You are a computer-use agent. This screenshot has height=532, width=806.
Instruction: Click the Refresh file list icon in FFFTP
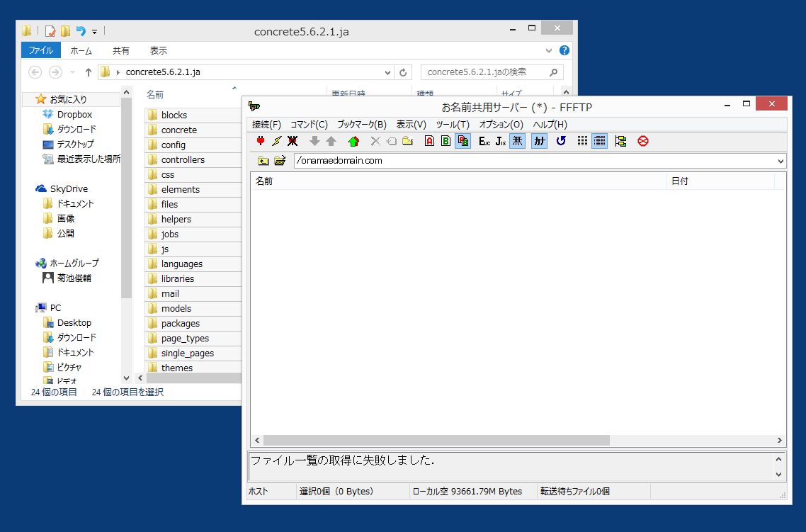pos(561,141)
